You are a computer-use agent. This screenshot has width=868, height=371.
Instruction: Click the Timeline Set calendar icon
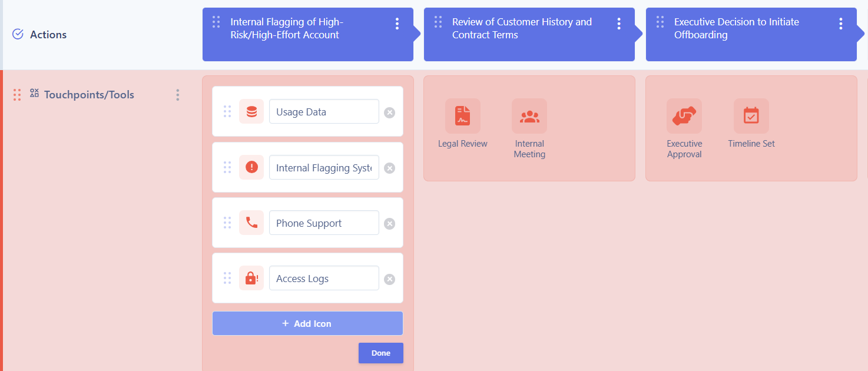tap(751, 116)
